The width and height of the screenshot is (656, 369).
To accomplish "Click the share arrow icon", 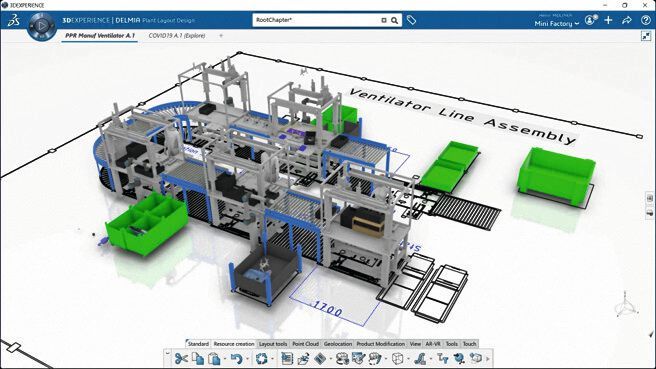I will coord(627,20).
